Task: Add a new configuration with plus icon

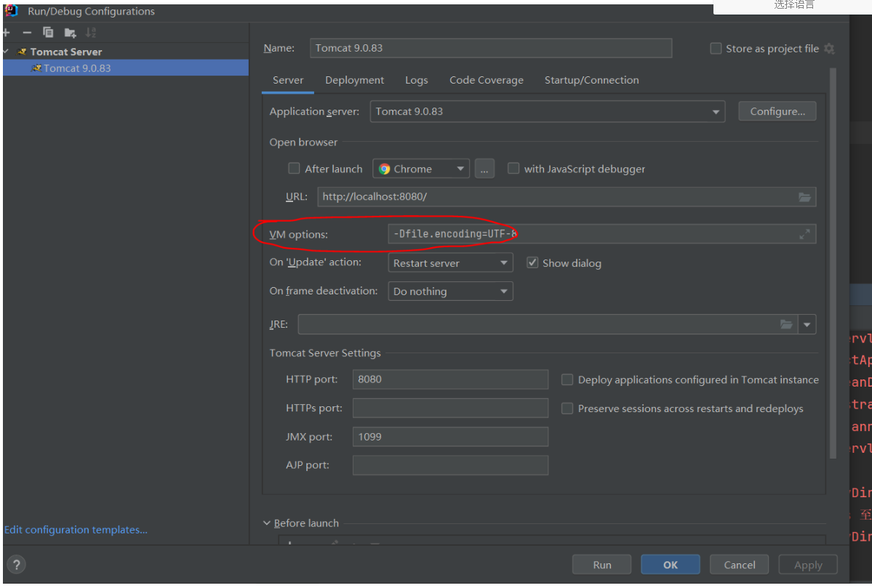Action: coord(6,33)
